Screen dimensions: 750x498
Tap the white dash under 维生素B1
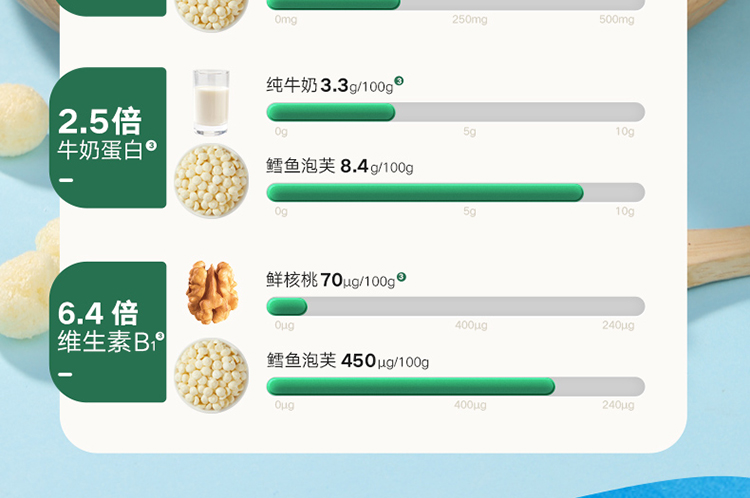66,374
